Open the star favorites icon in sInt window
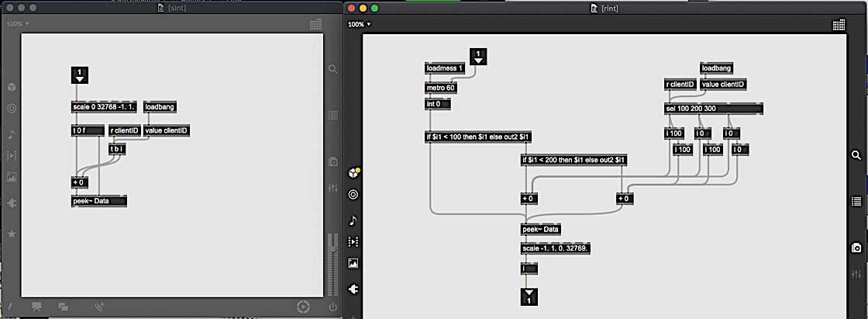Image resolution: width=868 pixels, height=319 pixels. tap(12, 233)
